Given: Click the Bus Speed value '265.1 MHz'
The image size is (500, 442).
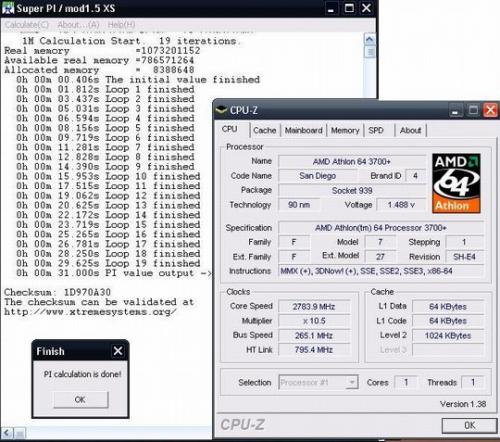Looking at the screenshot, I should click(314, 335).
